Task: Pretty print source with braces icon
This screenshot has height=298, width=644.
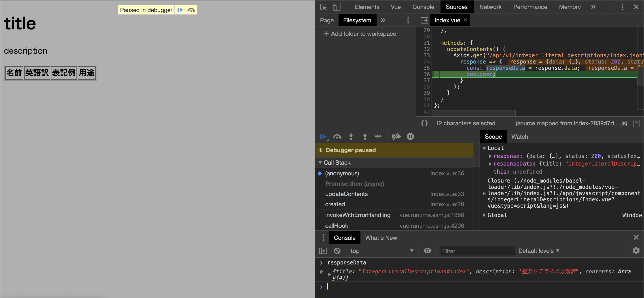Action: pos(424,123)
